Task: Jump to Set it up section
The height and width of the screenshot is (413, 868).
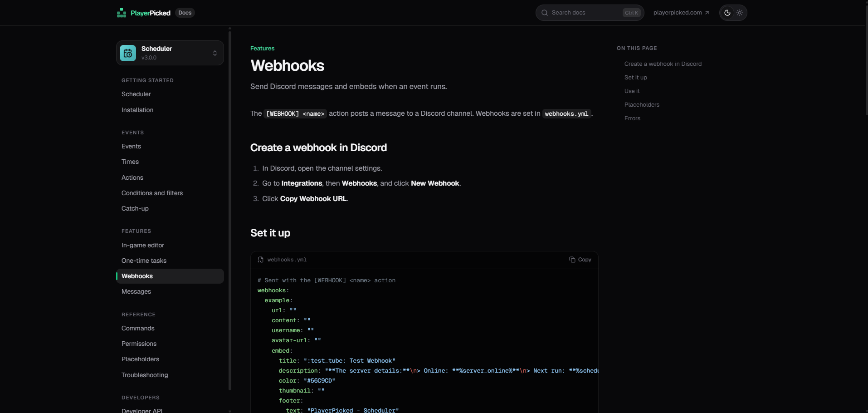Action: point(635,78)
